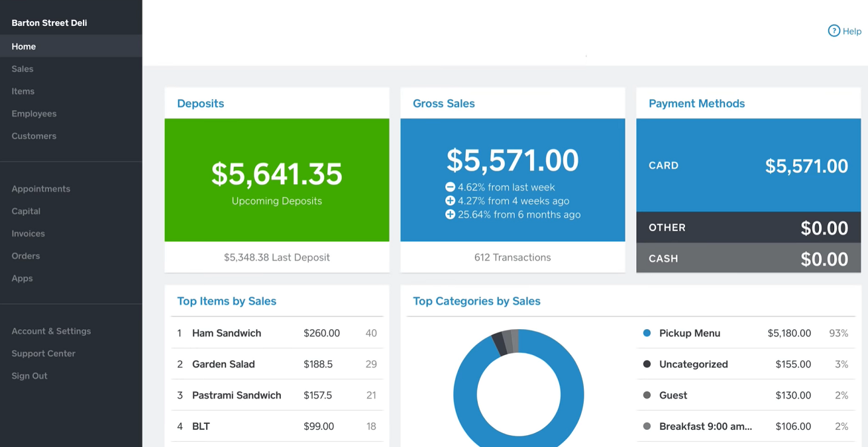Open Appointments from the sidebar

[40, 188]
